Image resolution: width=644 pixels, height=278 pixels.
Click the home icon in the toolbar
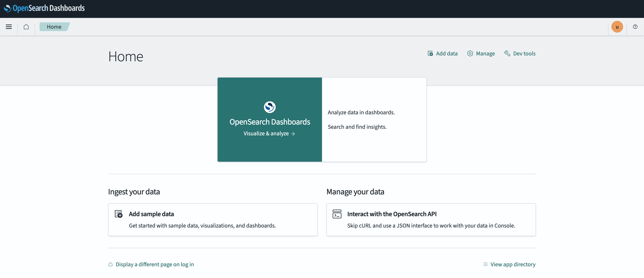pos(26,27)
